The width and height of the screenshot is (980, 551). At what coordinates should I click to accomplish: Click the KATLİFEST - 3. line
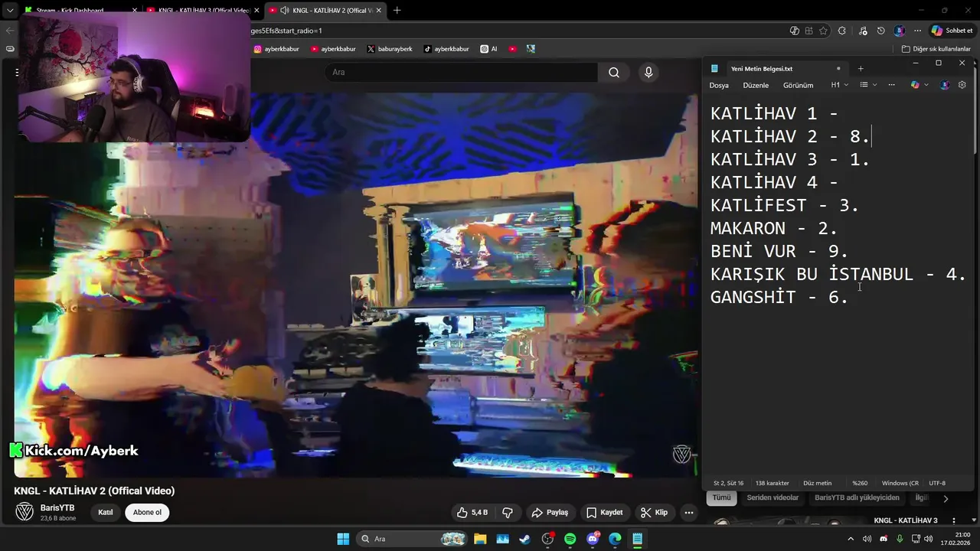(785, 205)
